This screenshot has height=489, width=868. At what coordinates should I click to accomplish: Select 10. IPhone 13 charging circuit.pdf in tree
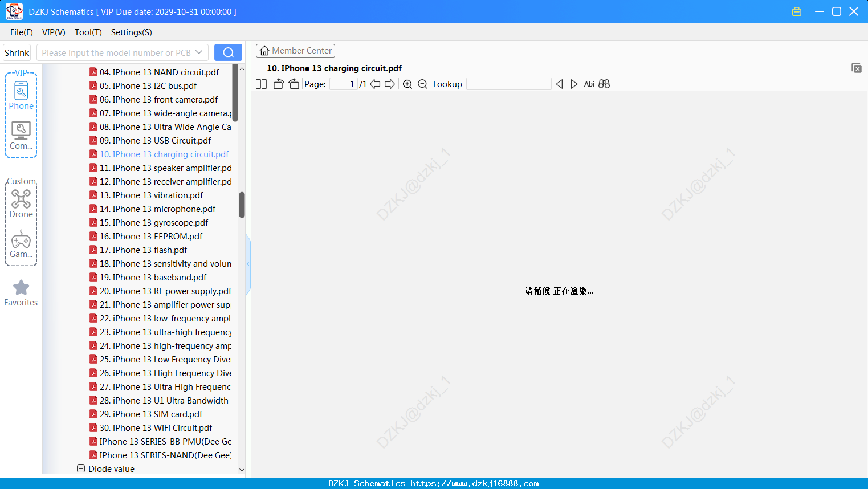pos(164,154)
